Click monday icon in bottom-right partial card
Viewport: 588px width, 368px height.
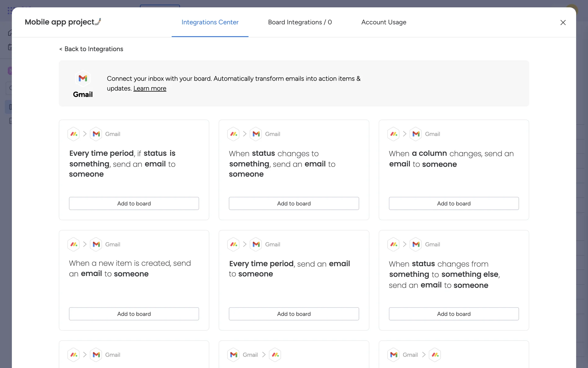(435, 355)
